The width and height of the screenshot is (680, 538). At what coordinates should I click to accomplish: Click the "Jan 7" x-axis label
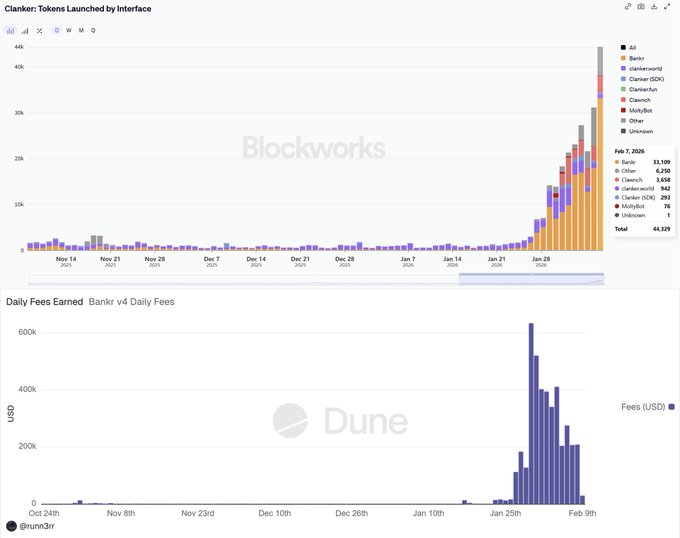pyautogui.click(x=408, y=259)
